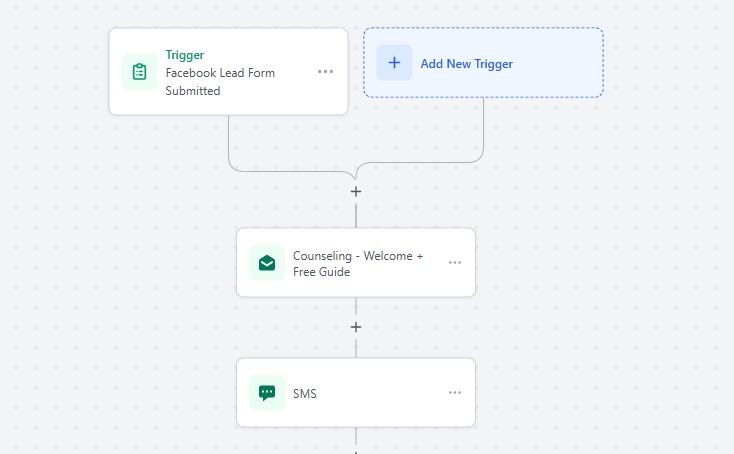Click Facebook Lead Form Submitted text

(x=220, y=82)
